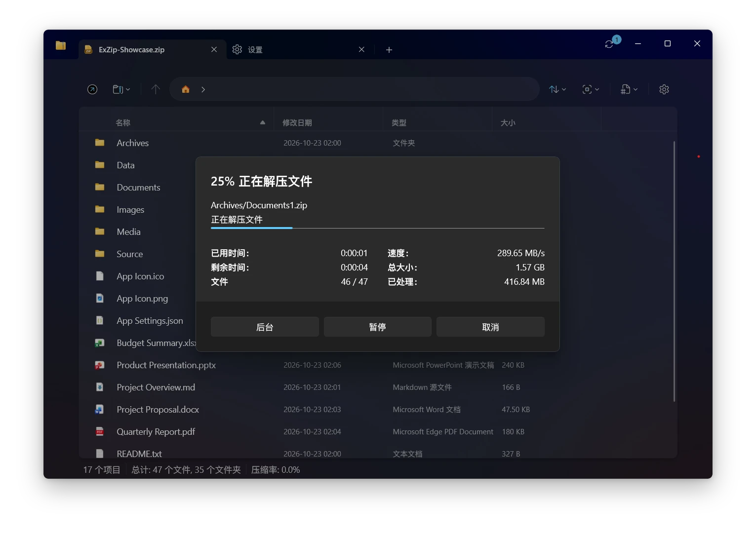Click the App Icon.png file icon

(100, 298)
